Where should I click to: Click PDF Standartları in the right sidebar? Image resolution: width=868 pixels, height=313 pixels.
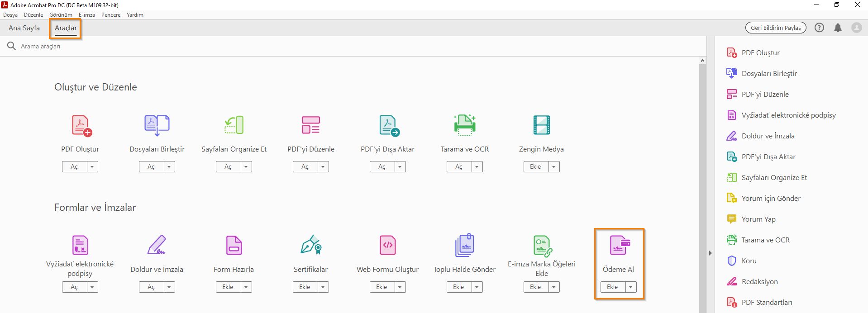tap(759, 302)
